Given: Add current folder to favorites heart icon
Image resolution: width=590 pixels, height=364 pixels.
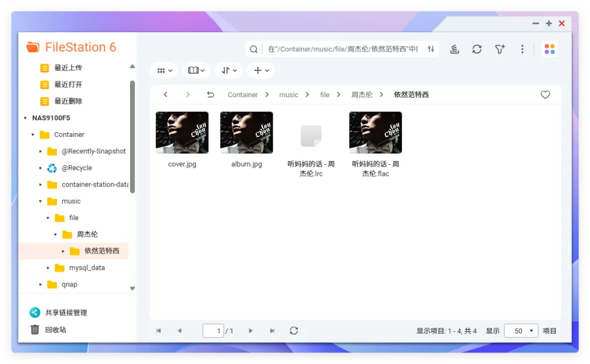Looking at the screenshot, I should pyautogui.click(x=545, y=95).
